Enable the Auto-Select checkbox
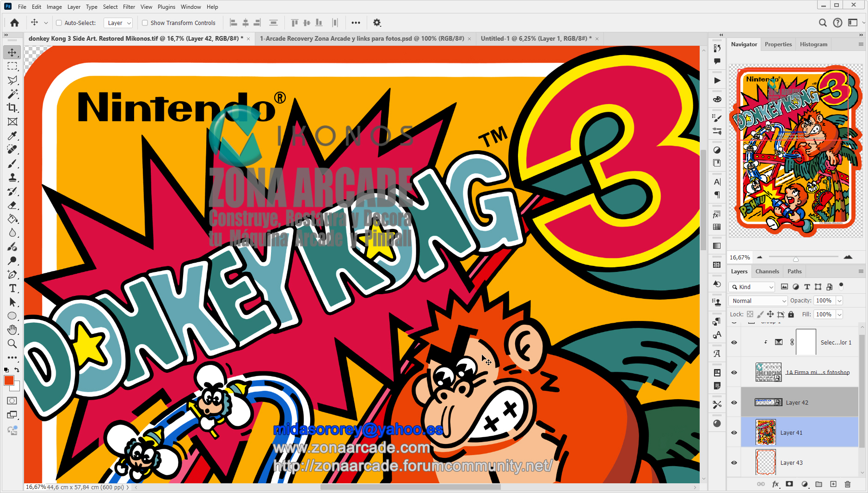This screenshot has height=493, width=868. pyautogui.click(x=59, y=23)
